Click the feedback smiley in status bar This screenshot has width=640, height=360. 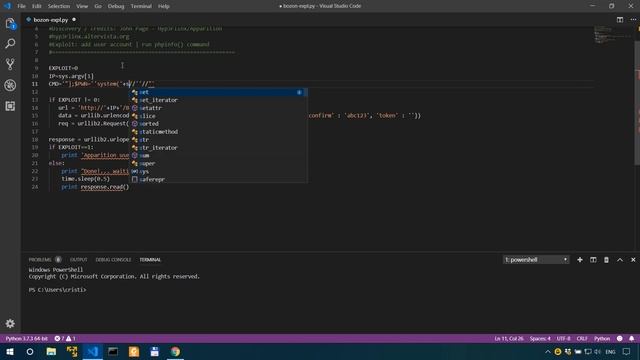(x=620, y=338)
